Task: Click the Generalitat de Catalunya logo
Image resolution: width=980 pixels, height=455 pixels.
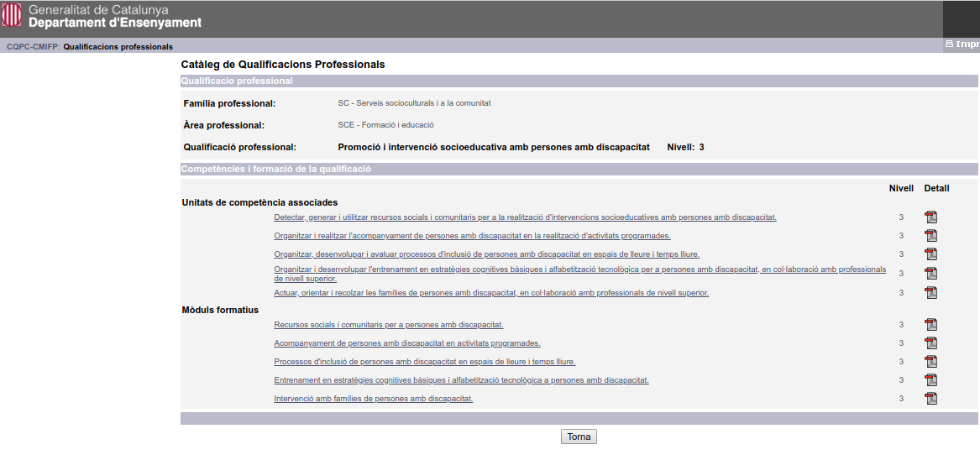Action: click(x=12, y=16)
